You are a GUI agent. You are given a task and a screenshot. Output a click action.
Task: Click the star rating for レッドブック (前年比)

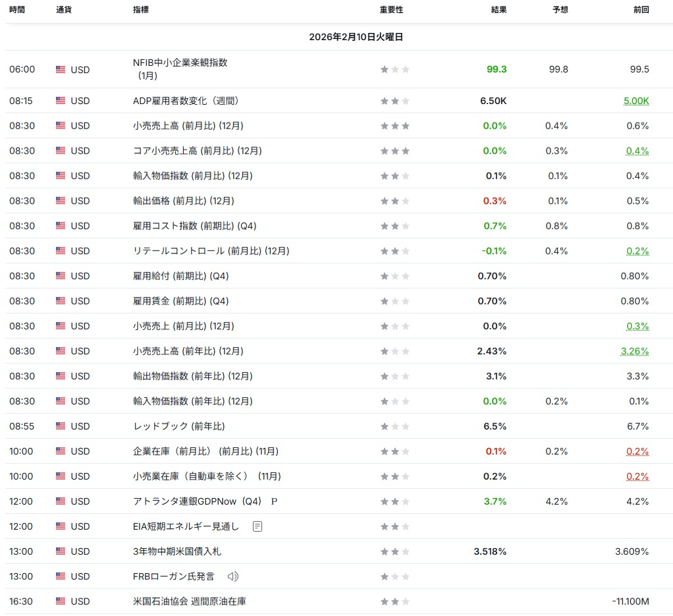point(395,426)
